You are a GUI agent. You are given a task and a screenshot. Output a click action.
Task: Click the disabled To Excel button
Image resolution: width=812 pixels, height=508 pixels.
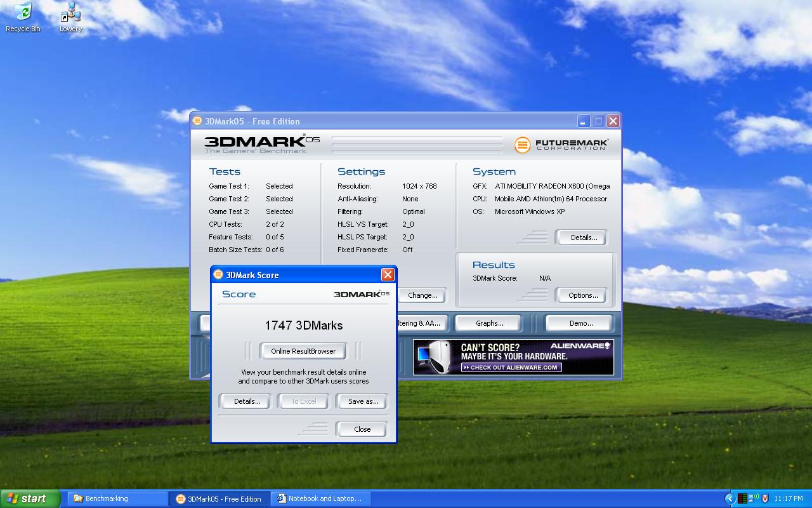point(303,401)
